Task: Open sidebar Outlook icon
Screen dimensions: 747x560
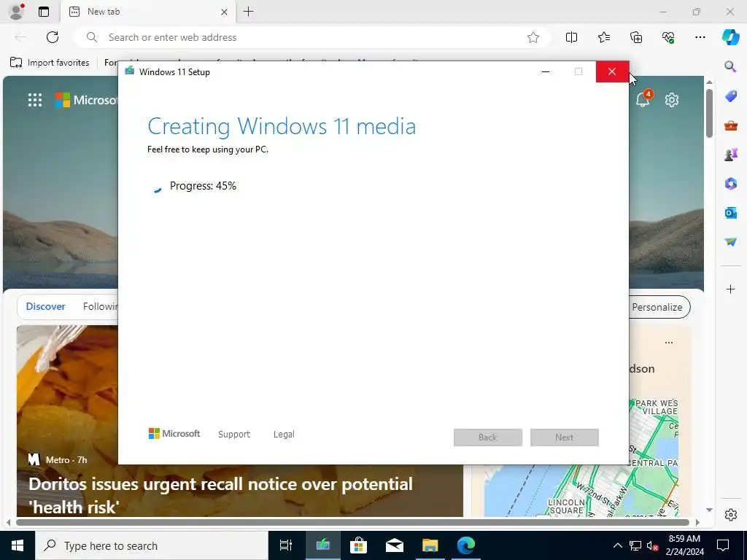Action: tap(730, 212)
